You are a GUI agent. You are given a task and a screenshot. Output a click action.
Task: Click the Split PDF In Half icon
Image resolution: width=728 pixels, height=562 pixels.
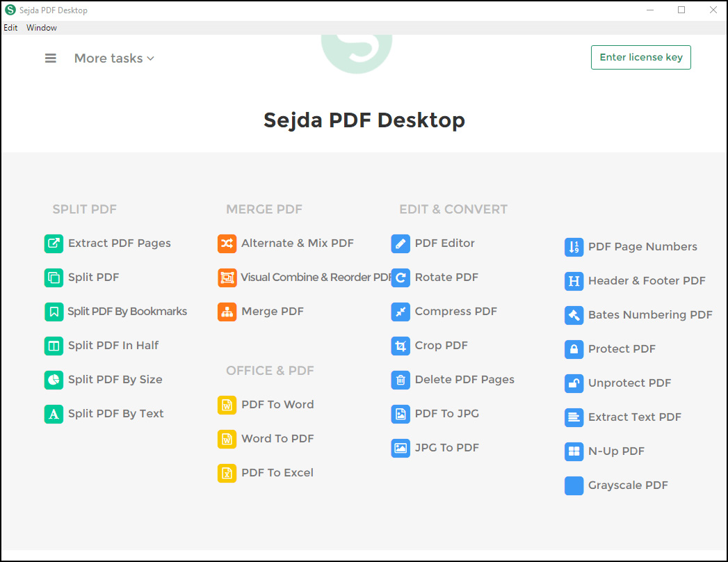(54, 346)
